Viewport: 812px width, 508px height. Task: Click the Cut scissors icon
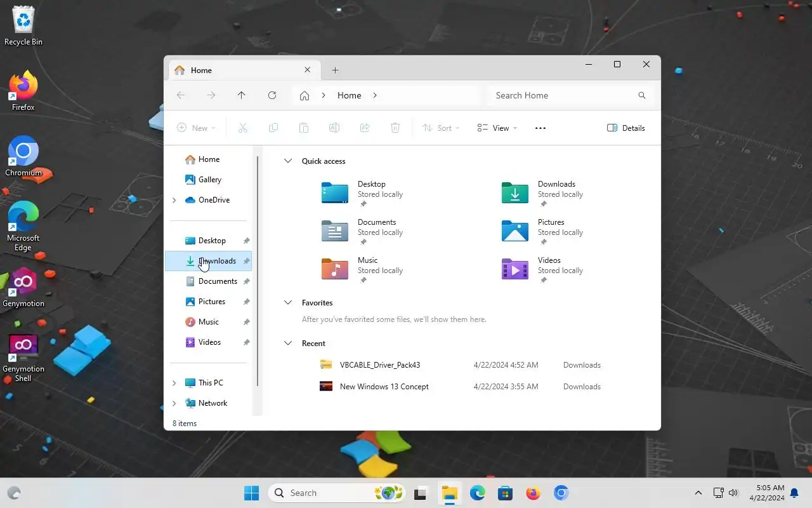(243, 128)
